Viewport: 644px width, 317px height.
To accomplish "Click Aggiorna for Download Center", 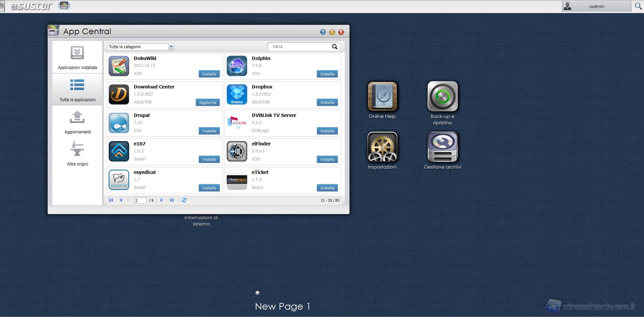I will coord(208,103).
